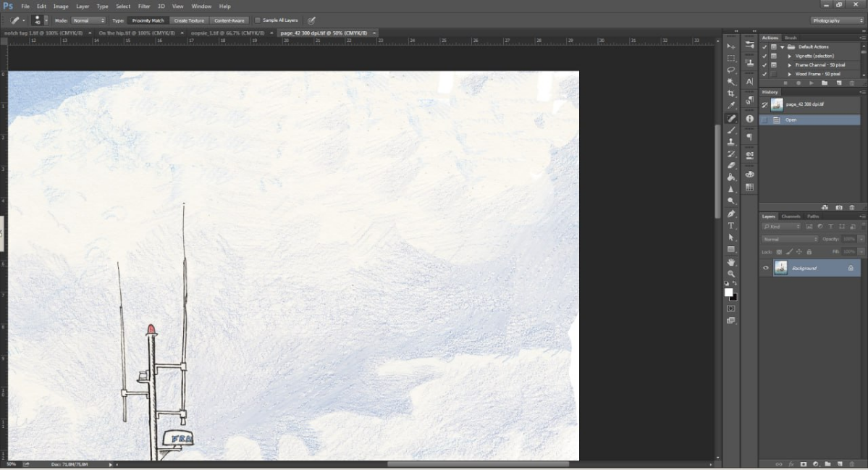Select the Move tool
The width and height of the screenshot is (868, 470).
point(731,46)
